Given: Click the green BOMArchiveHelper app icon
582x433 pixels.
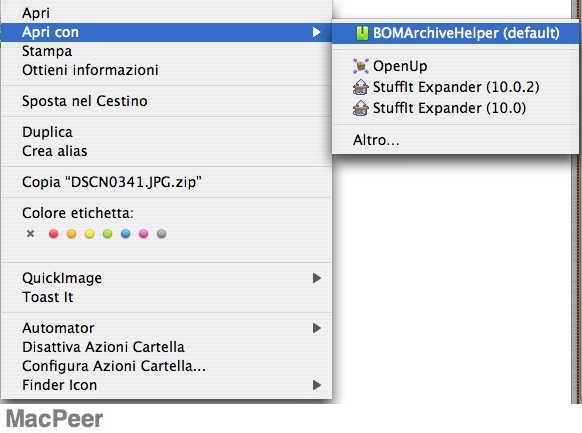Looking at the screenshot, I should coord(362,33).
